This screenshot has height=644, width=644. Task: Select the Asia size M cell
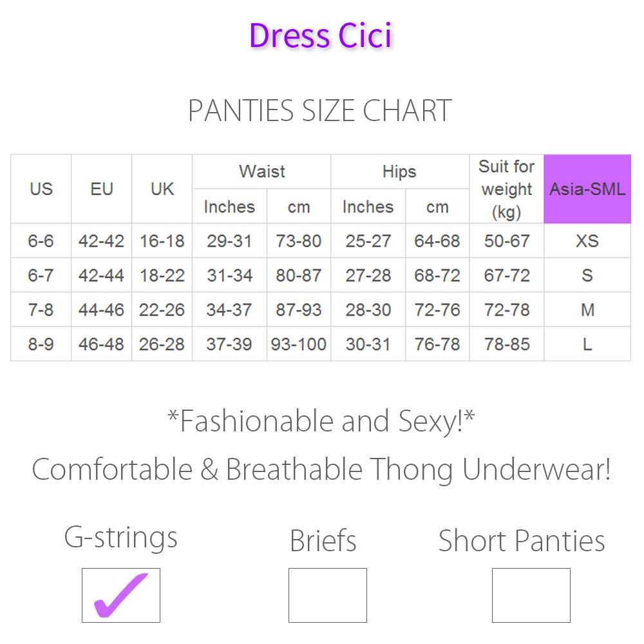[587, 310]
